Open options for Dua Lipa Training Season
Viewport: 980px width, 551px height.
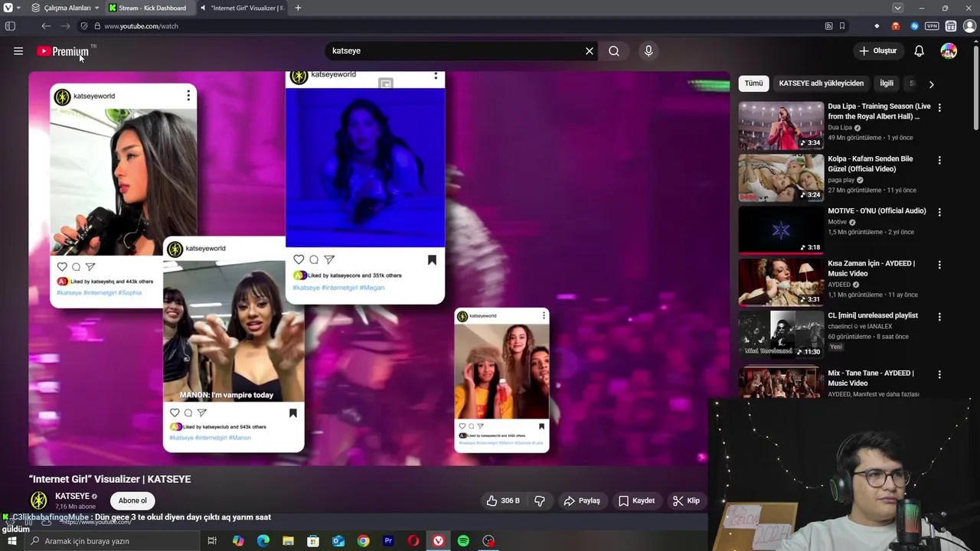[x=939, y=108]
